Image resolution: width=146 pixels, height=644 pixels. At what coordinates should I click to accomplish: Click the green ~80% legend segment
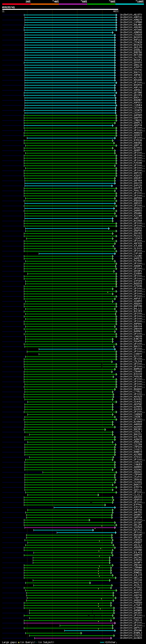coord(101,4)
